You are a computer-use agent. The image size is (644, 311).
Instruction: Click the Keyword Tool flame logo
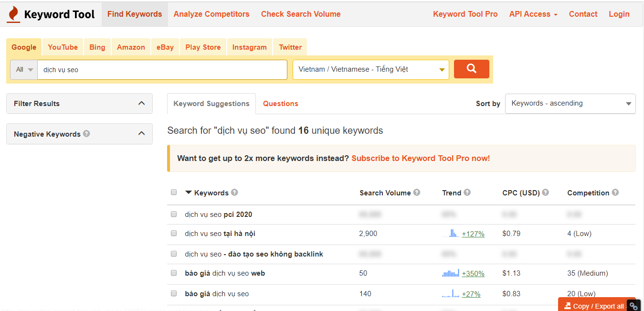tap(13, 14)
